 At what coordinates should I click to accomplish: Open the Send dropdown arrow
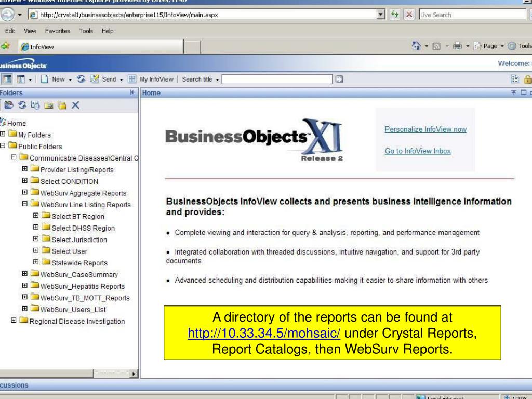coord(121,79)
